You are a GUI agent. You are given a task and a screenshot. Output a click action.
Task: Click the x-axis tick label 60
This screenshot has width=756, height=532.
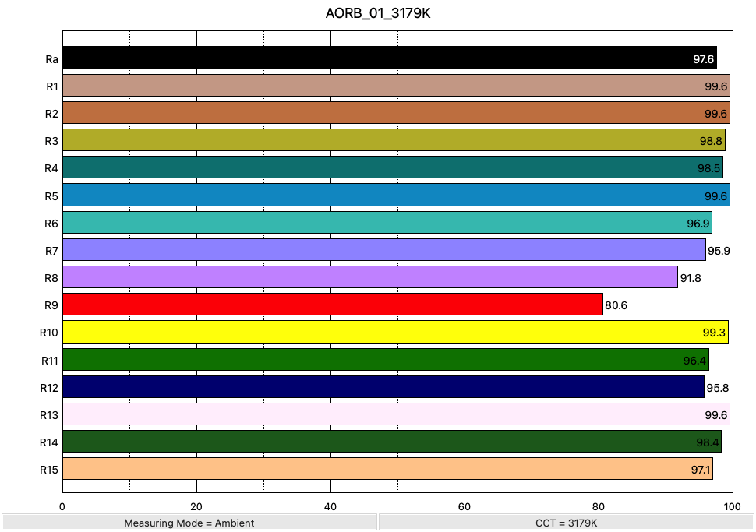click(x=465, y=506)
